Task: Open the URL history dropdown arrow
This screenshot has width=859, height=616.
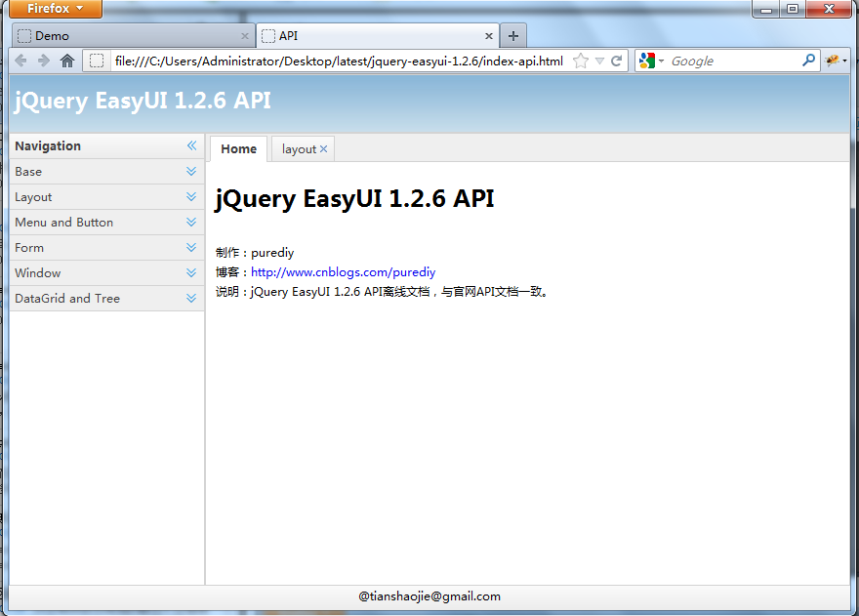Action: pyautogui.click(x=600, y=61)
